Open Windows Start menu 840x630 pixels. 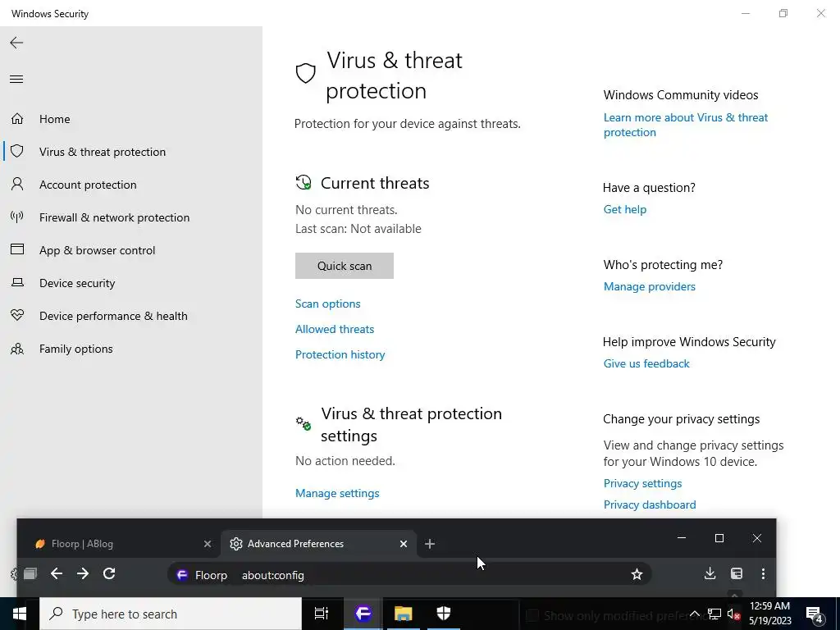click(20, 614)
